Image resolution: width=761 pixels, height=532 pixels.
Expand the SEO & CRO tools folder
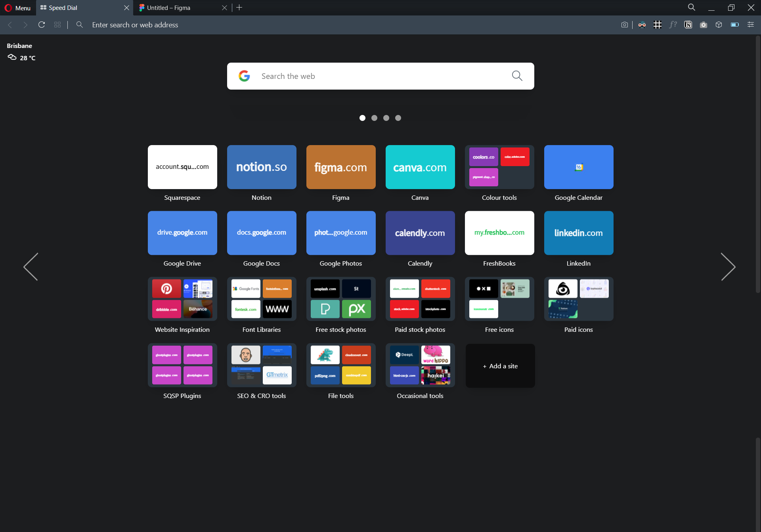click(x=262, y=365)
